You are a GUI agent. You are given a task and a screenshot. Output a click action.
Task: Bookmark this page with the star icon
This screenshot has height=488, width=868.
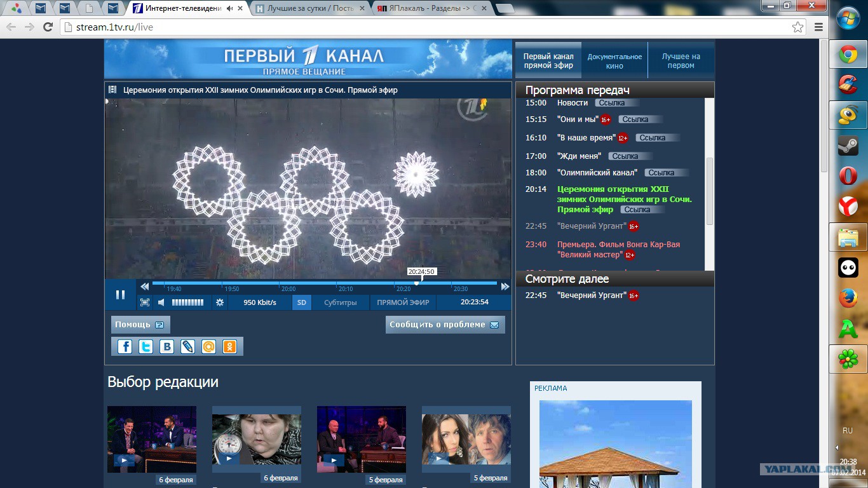coord(797,27)
